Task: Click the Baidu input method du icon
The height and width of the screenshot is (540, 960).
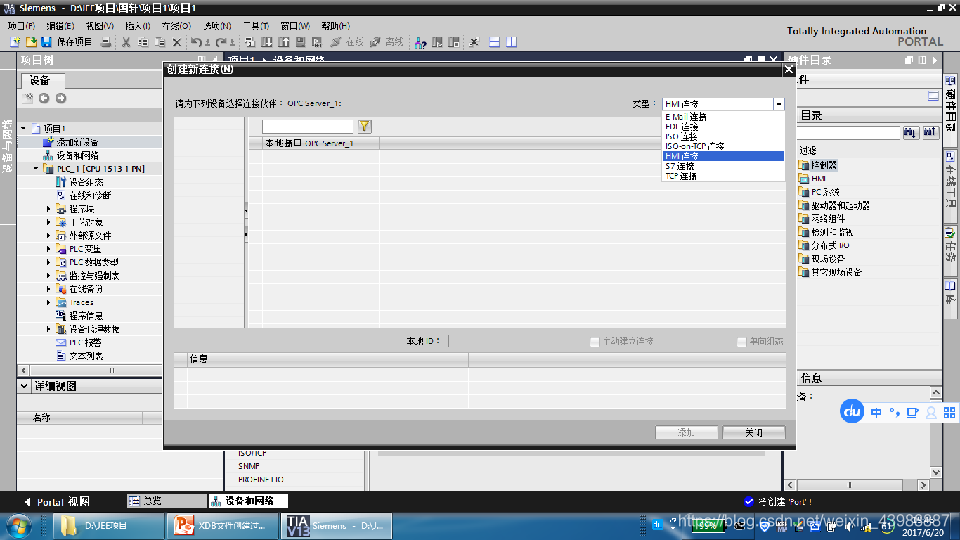Action: coord(852,411)
